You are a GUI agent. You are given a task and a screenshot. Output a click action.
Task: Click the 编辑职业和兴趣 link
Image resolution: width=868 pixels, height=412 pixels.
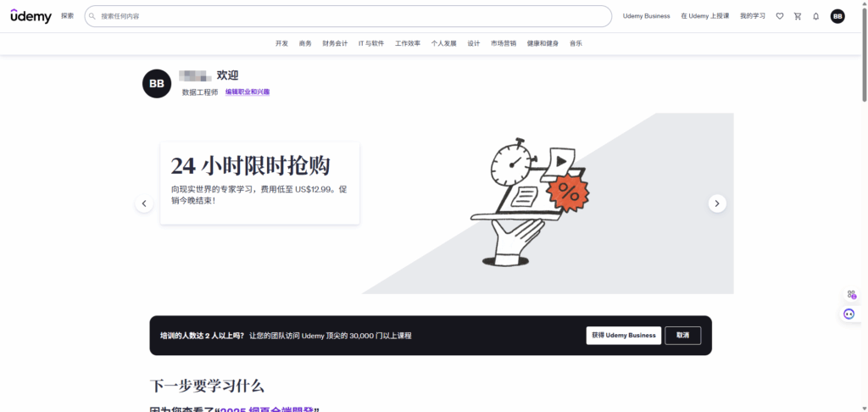(x=248, y=92)
